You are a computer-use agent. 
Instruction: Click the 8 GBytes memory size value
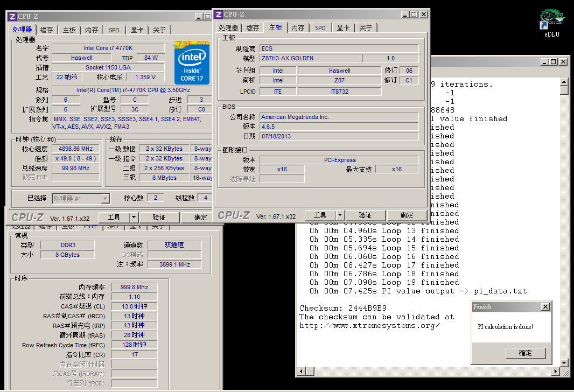(67, 255)
